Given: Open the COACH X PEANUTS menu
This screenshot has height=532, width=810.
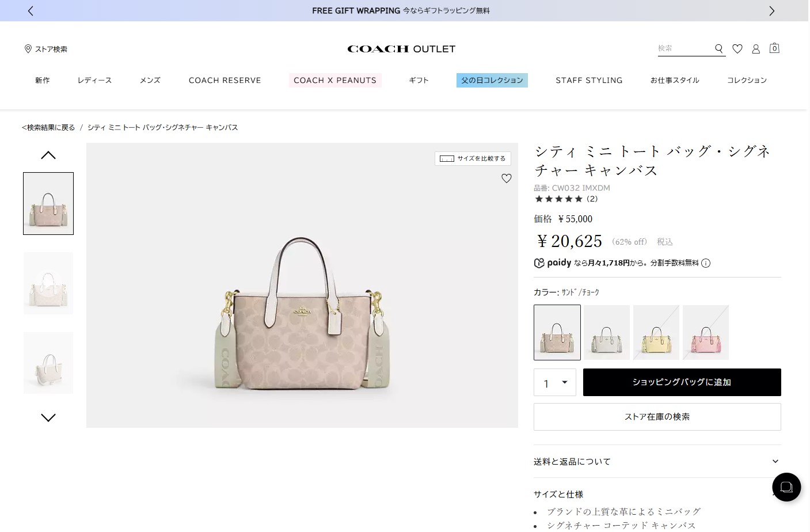Looking at the screenshot, I should pyautogui.click(x=335, y=80).
